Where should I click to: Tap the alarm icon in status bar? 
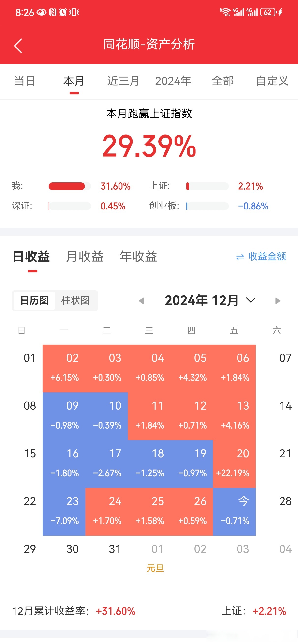tap(63, 12)
